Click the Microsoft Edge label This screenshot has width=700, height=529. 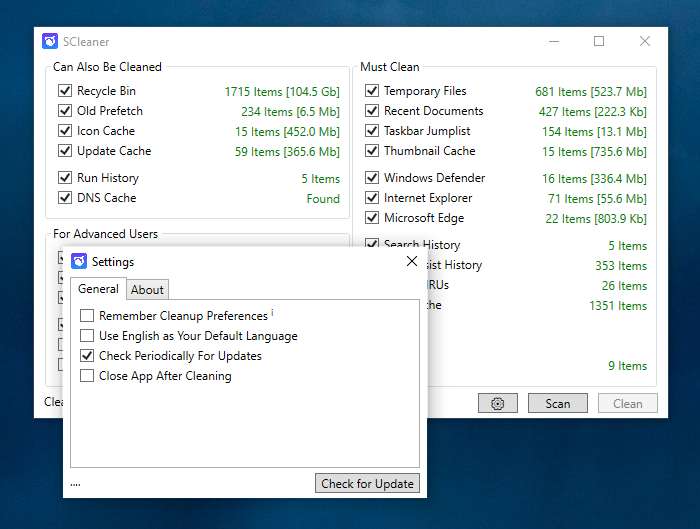(424, 218)
